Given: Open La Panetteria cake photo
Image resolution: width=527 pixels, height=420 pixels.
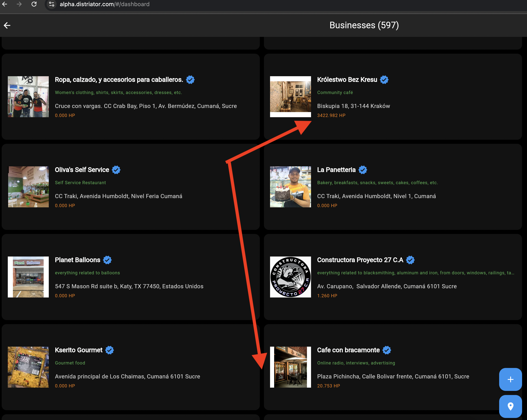Looking at the screenshot, I should (x=290, y=187).
